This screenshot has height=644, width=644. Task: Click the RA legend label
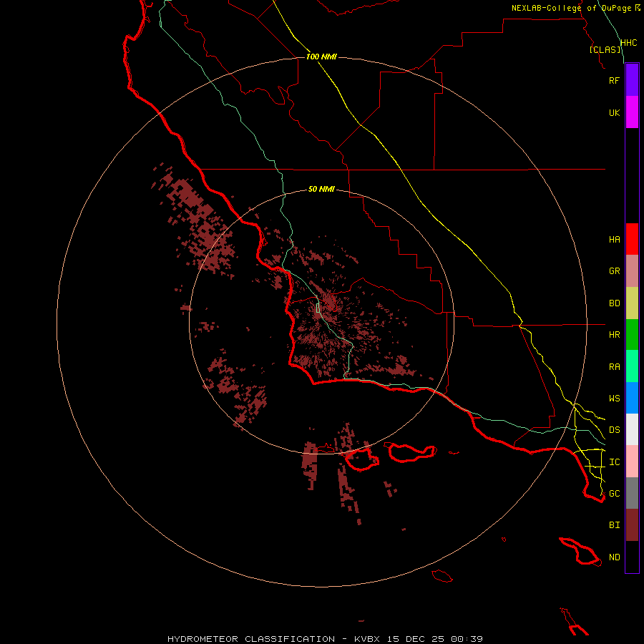coord(614,367)
